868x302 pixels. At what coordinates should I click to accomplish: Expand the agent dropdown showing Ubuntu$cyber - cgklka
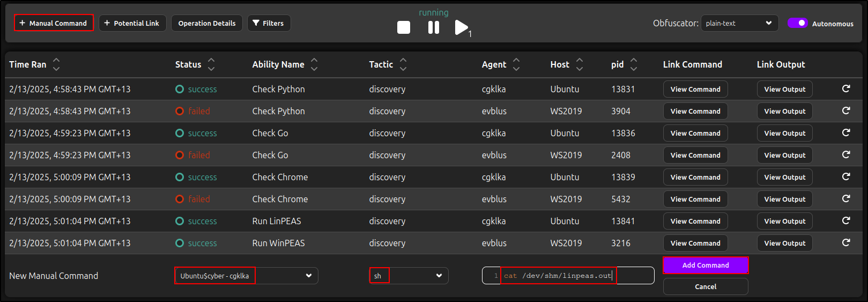246,276
